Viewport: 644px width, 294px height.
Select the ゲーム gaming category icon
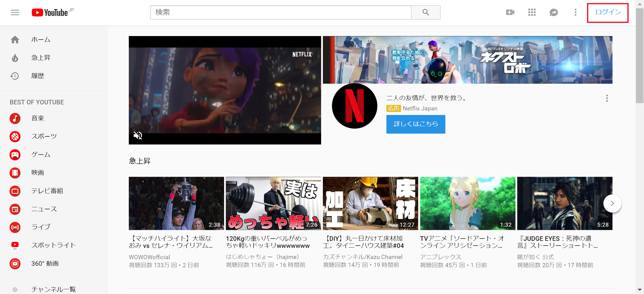point(15,155)
